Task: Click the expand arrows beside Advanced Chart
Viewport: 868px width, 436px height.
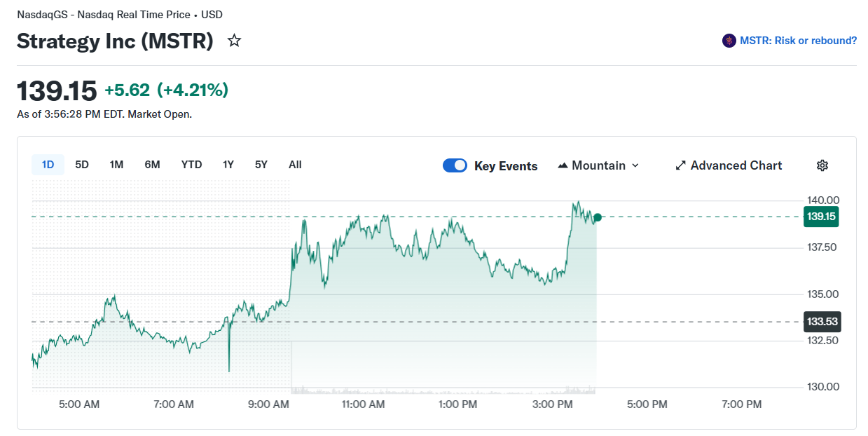Action: point(680,165)
